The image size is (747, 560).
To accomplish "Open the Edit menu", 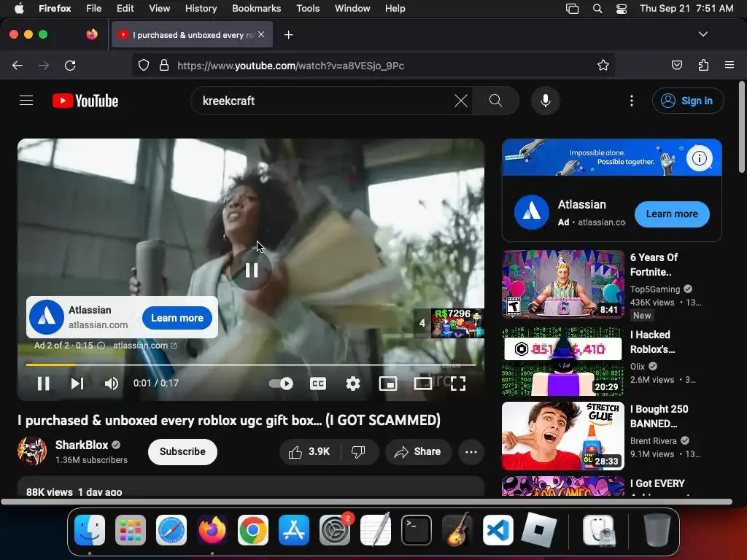I will [x=125, y=8].
